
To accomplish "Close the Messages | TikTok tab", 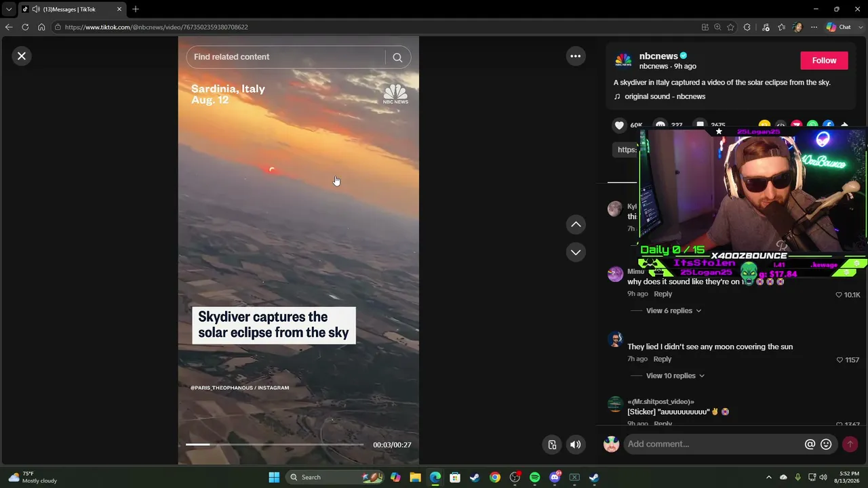I will coord(119,9).
